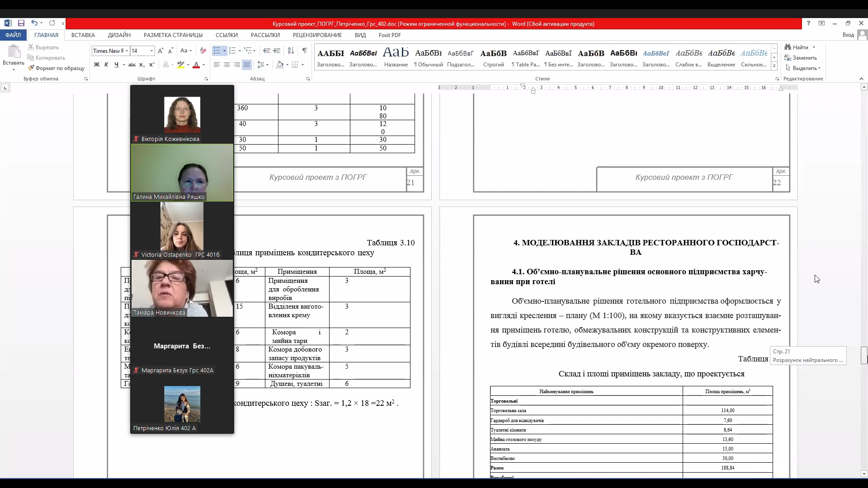Screen dimensions: 868x488
Task: Select Тамара Новичкова video thumbnail
Action: (182, 288)
